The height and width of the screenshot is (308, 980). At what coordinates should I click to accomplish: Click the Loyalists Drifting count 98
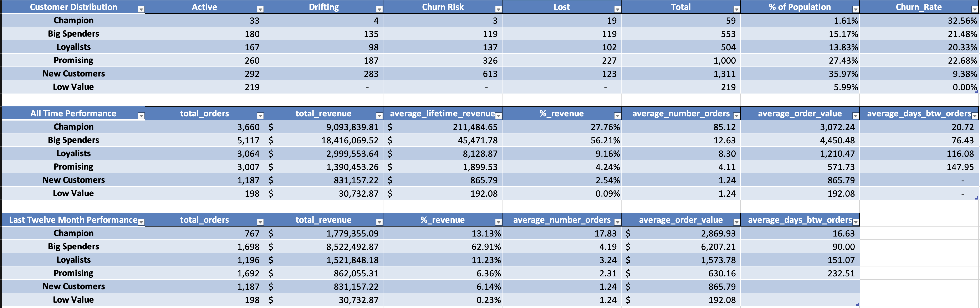(323, 47)
